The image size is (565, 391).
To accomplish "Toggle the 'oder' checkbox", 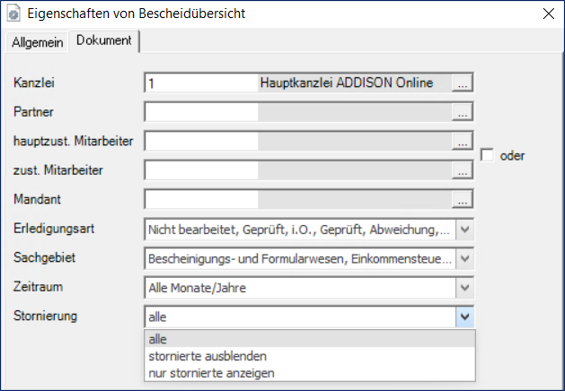I will click(487, 156).
